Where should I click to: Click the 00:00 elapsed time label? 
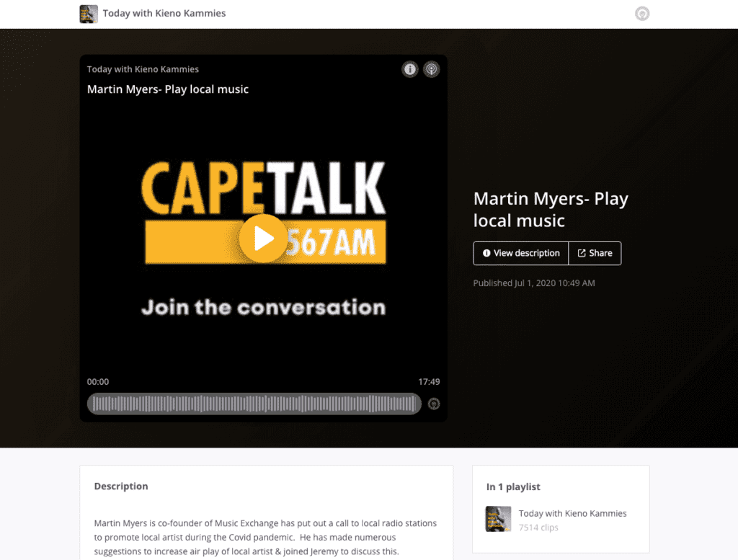point(98,382)
